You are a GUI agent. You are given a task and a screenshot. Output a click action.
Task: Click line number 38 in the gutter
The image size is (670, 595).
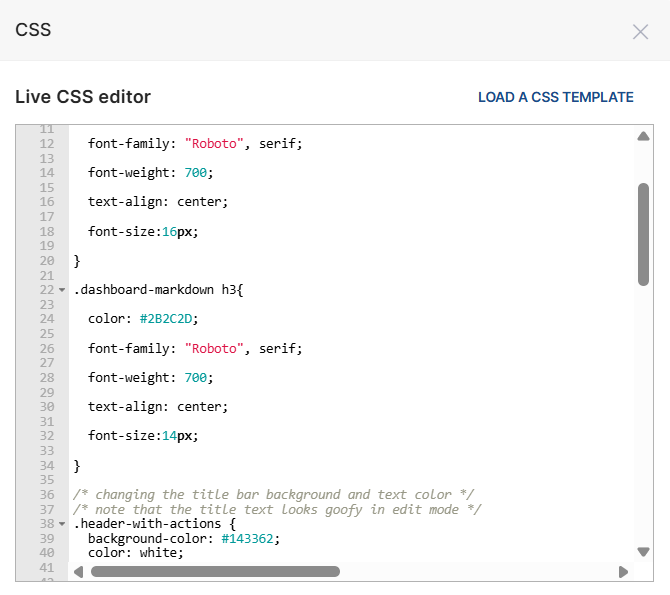coord(46,524)
